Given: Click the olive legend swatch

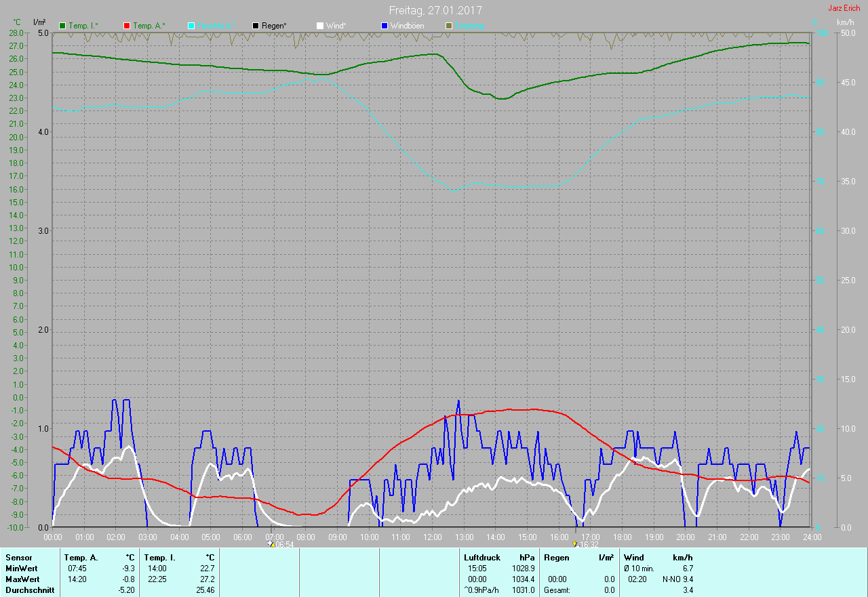Looking at the screenshot, I should point(448,26).
